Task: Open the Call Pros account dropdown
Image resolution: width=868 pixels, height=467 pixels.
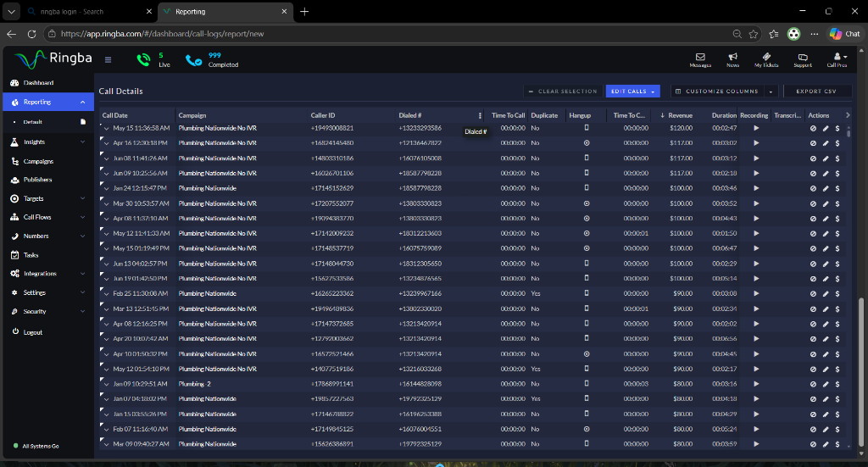Action: pyautogui.click(x=837, y=60)
